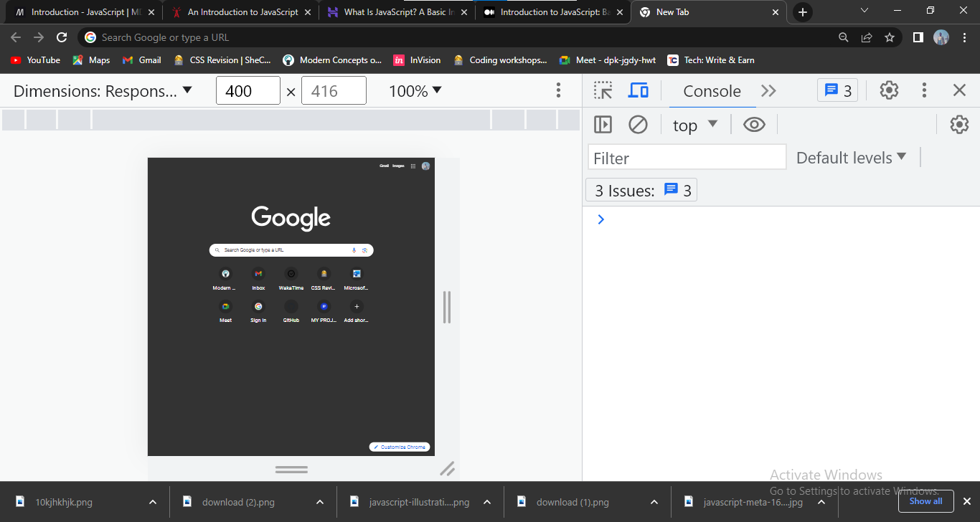The height and width of the screenshot is (522, 980).
Task: Edit the viewport width field 400
Action: (x=248, y=91)
